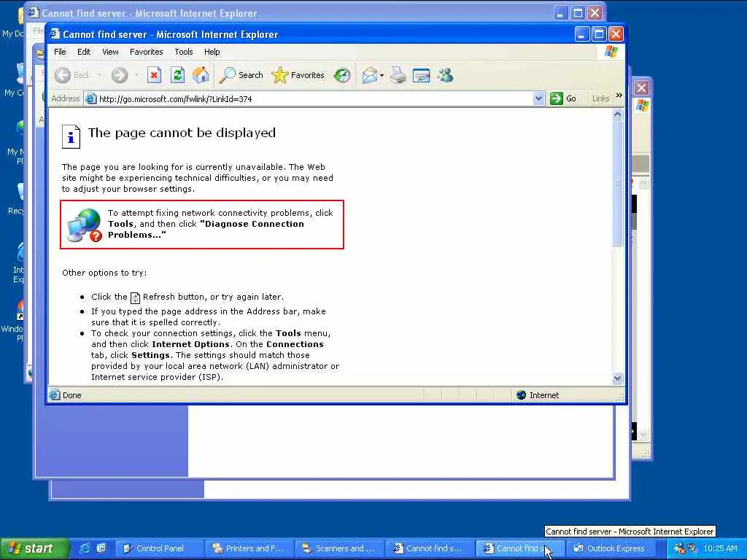This screenshot has height=560, width=747.
Task: Launch Internet Explorer from Quick Launch
Action: (85, 548)
